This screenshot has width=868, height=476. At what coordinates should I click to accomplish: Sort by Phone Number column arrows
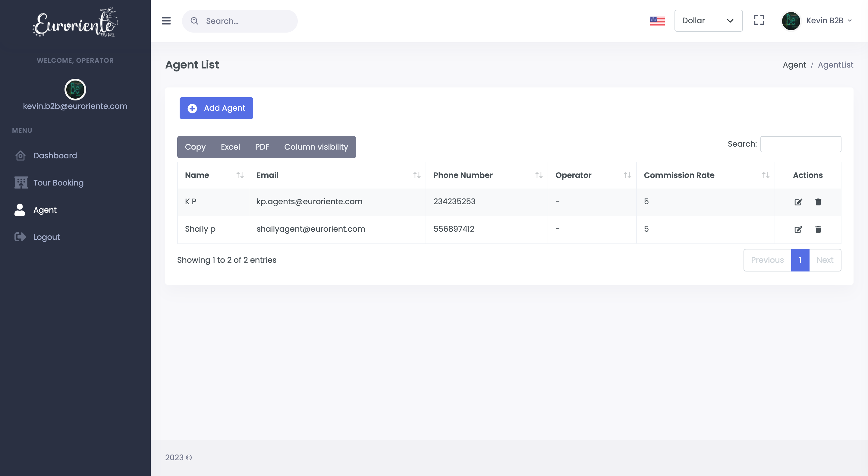[x=539, y=175]
